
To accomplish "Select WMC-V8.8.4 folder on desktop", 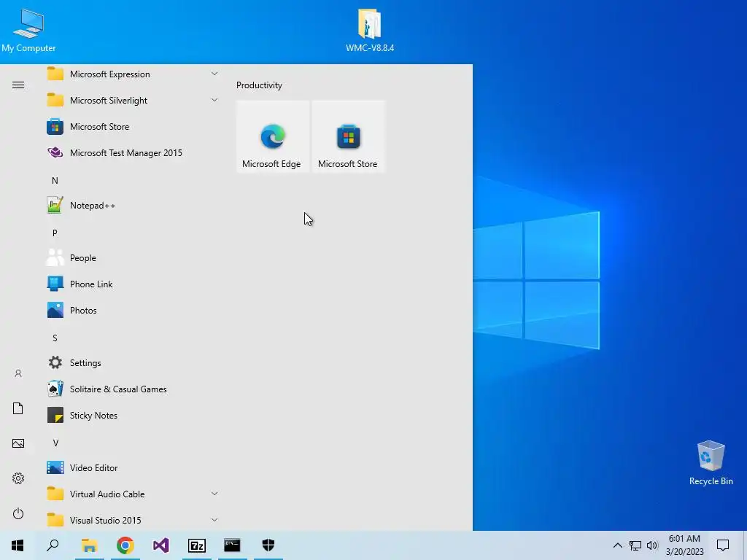I will 370,30.
